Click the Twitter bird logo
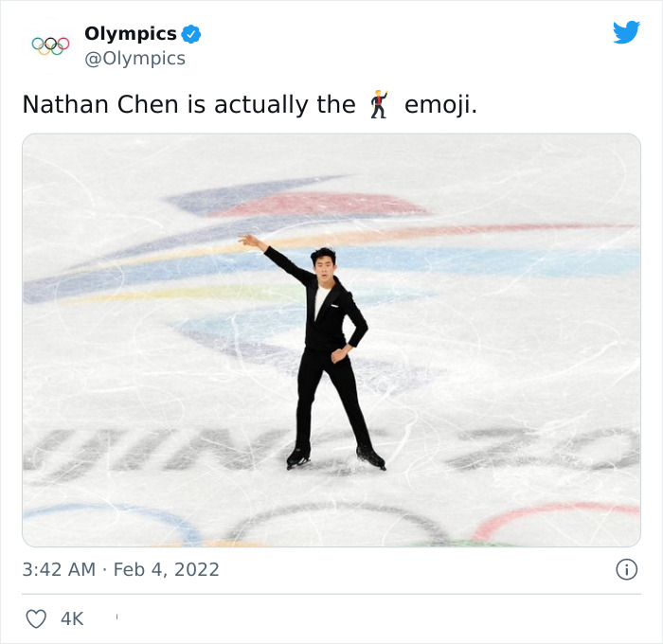 click(x=626, y=32)
